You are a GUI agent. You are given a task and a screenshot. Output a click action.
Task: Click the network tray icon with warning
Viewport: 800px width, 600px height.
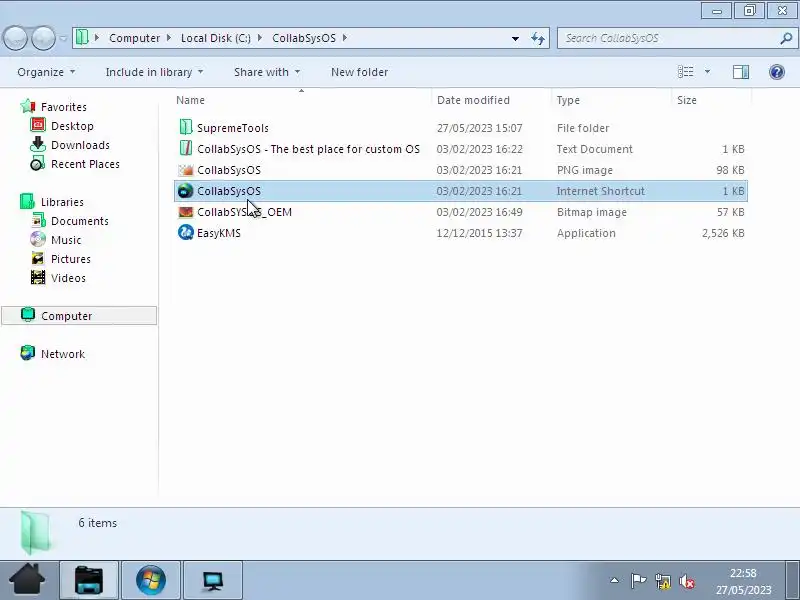[x=662, y=581]
